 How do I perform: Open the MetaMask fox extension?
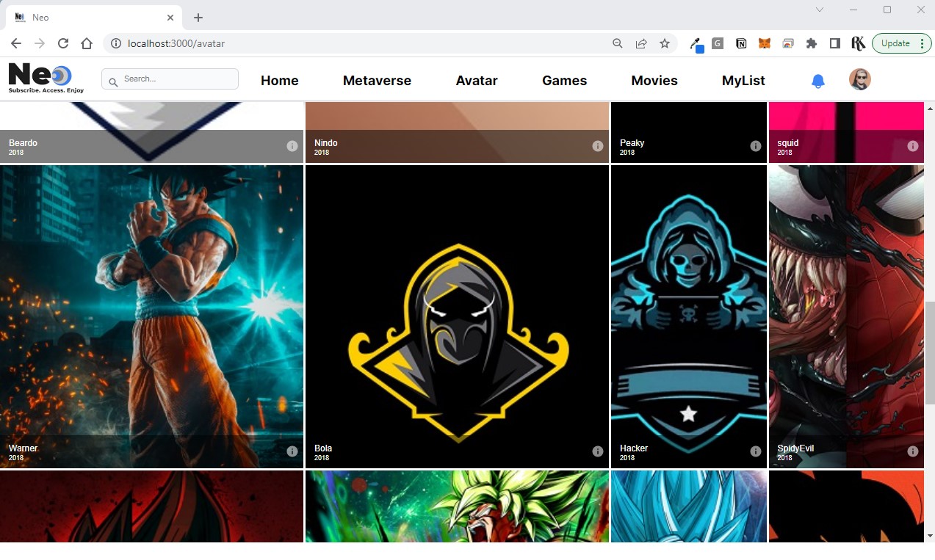[x=765, y=43]
